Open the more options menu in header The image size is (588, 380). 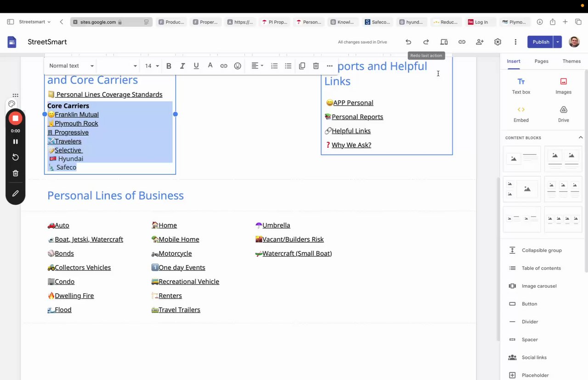pos(515,42)
